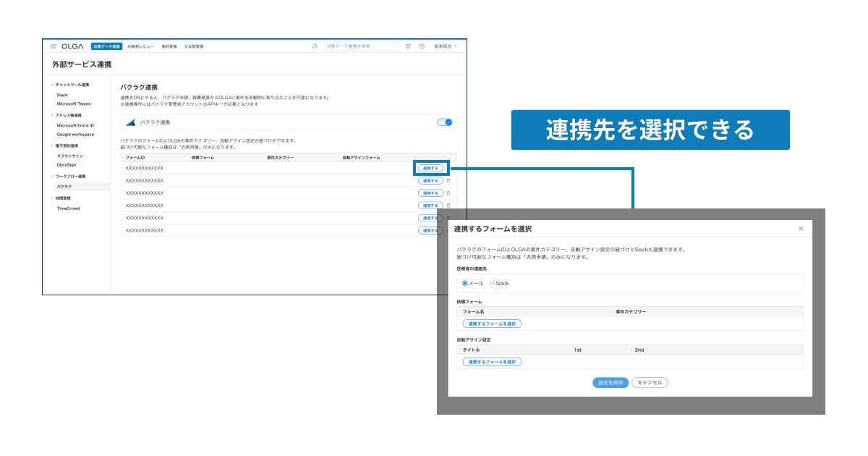Select the メール radio button
Image resolution: width=868 pixels, height=456 pixels.
465,283
